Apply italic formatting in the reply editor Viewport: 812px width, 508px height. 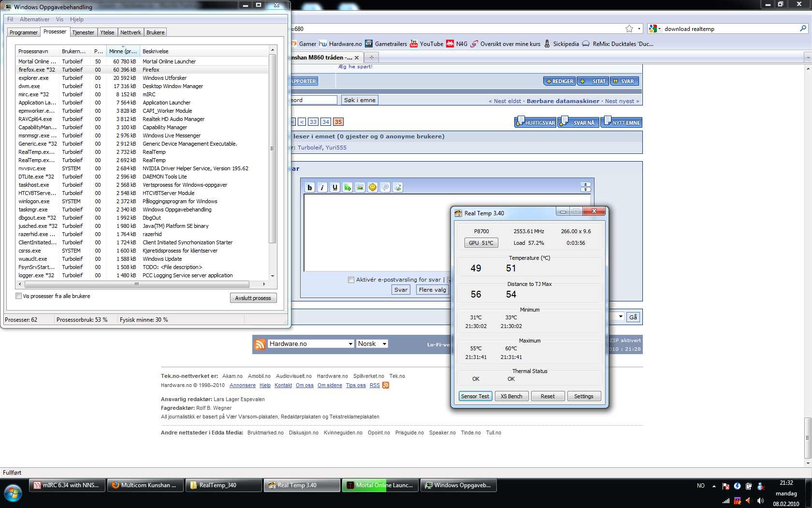tap(322, 188)
